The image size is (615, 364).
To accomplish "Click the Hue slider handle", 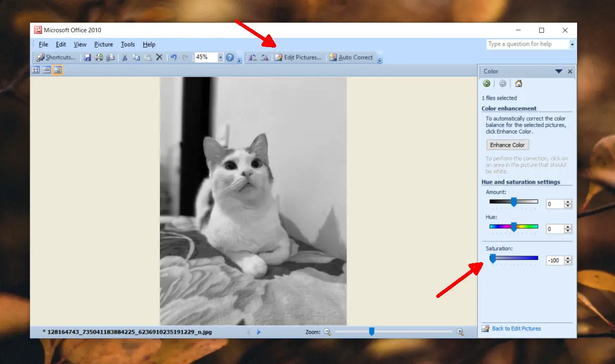I will point(514,227).
